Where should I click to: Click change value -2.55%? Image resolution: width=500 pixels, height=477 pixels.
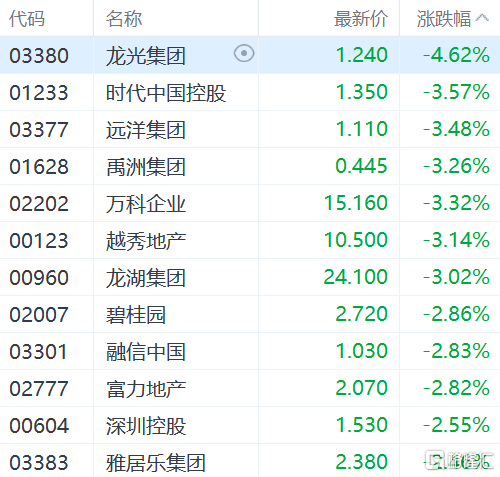[456, 425]
